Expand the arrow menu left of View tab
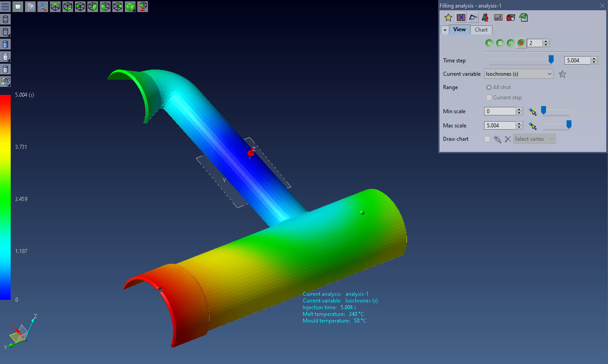608x364 pixels. coord(445,30)
